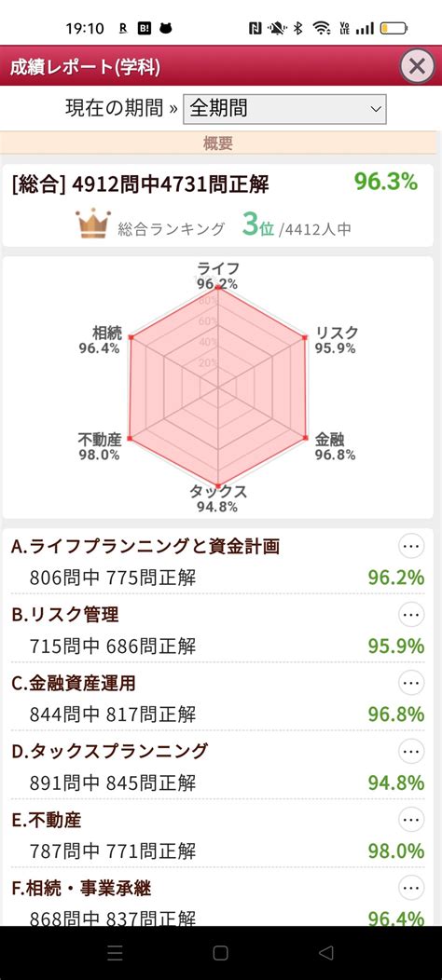Tap the タックス 94.8% radar vertex point
The height and width of the screenshot is (980, 442).
pyautogui.click(x=218, y=485)
